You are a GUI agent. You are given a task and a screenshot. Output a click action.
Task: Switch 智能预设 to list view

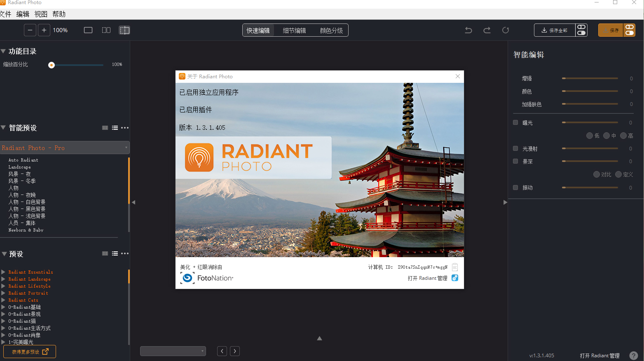[115, 128]
